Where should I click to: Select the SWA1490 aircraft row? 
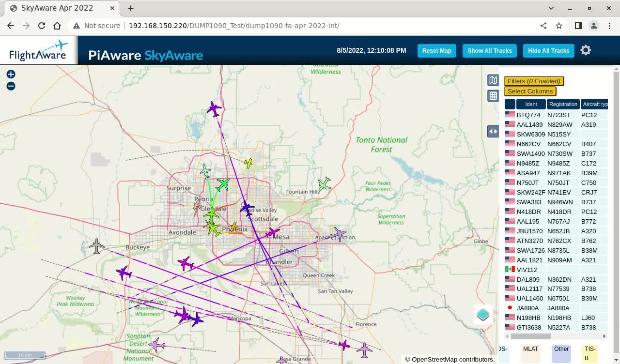click(556, 153)
